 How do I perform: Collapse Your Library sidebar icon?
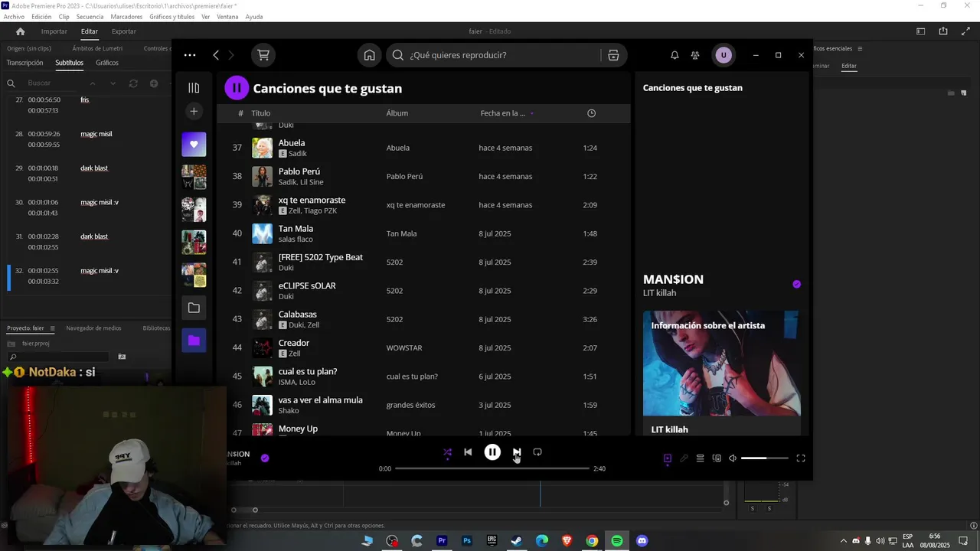(x=194, y=88)
